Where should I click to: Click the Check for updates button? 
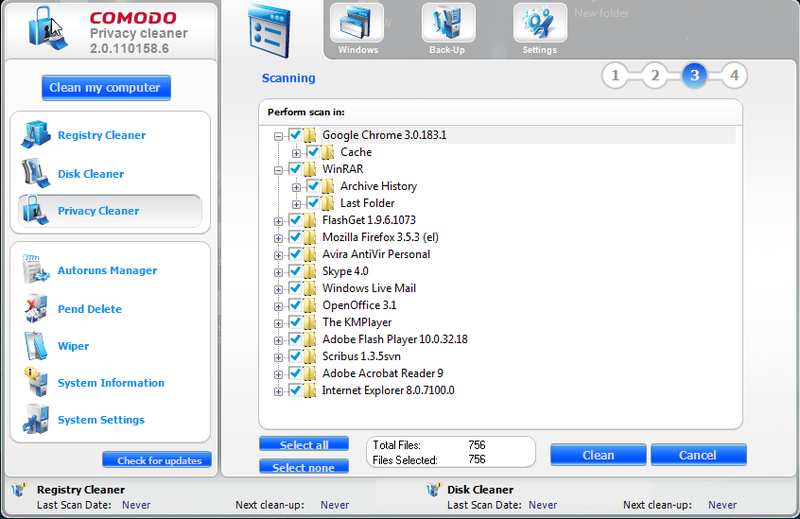tap(157, 460)
